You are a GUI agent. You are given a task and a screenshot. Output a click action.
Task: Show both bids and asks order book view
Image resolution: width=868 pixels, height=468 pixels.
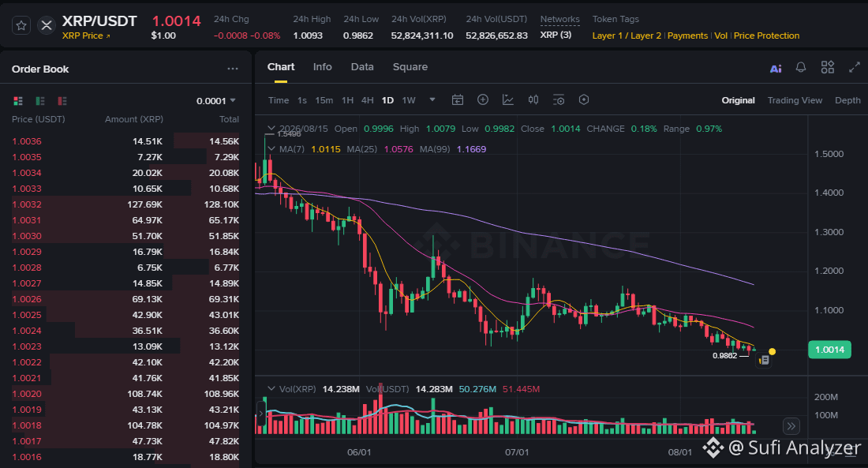coord(17,101)
